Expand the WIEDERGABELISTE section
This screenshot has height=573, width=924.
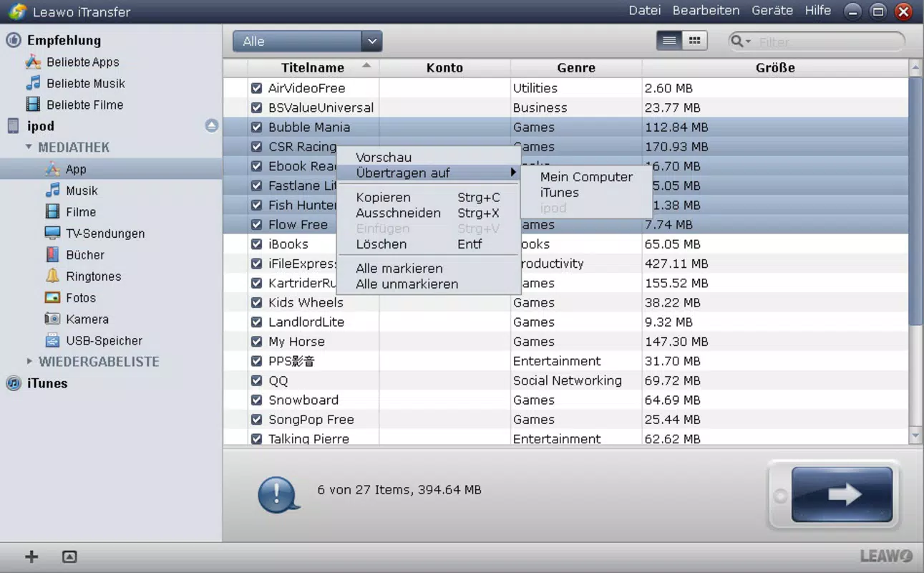[29, 362]
